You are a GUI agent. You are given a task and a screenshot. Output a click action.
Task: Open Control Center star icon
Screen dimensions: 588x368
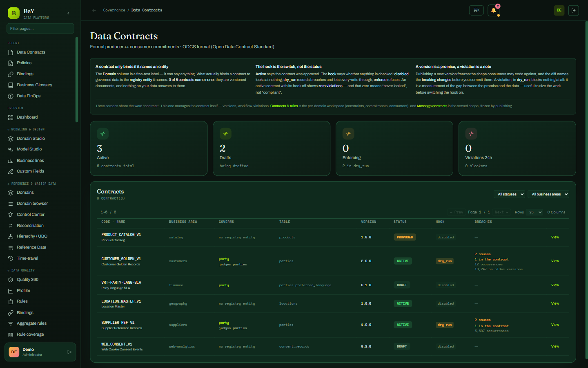(x=11, y=215)
